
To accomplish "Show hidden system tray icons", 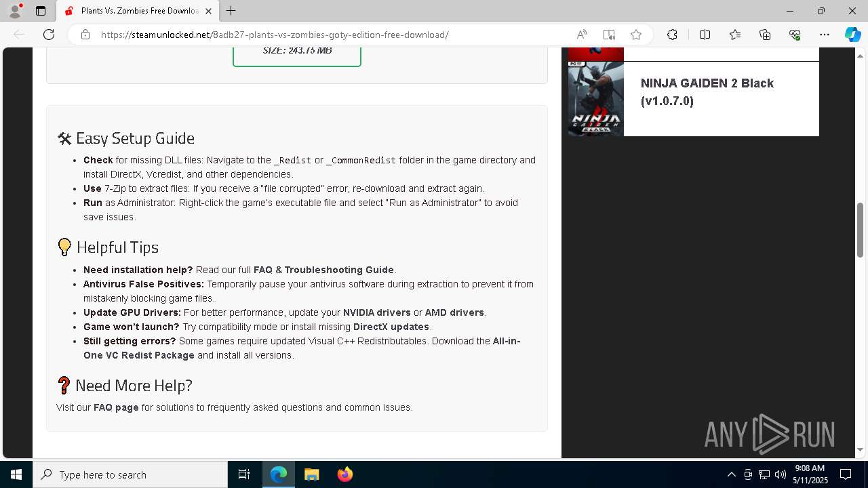I will tap(731, 474).
